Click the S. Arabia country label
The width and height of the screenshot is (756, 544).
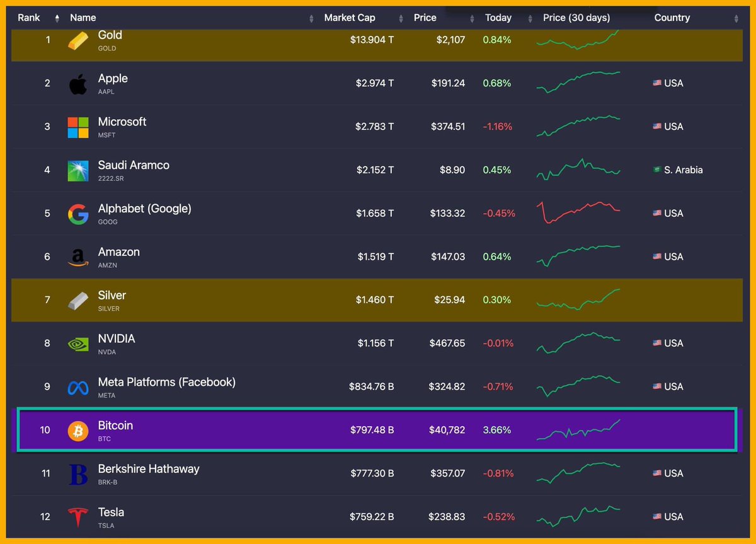pyautogui.click(x=684, y=170)
